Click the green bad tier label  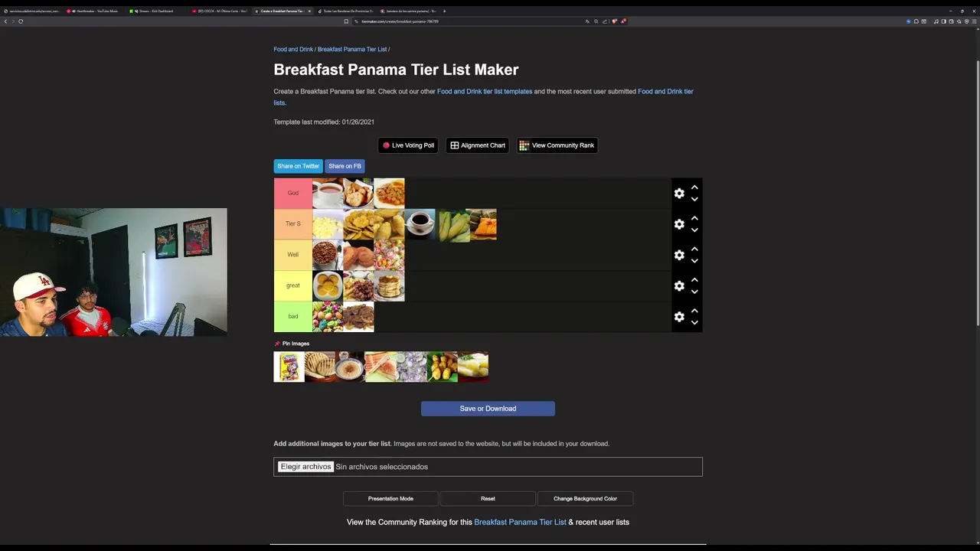(293, 317)
